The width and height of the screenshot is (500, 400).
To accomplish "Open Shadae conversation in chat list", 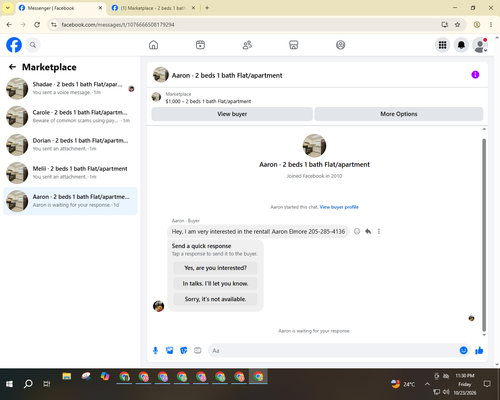I will click(x=70, y=89).
